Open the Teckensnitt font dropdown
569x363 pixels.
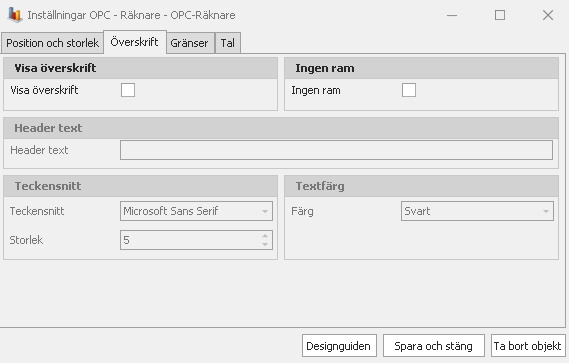click(x=196, y=211)
